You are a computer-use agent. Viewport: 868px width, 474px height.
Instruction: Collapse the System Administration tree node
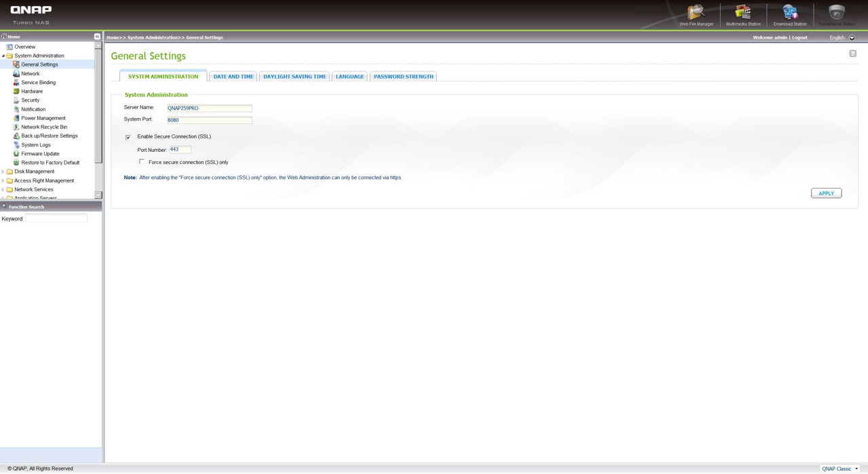click(3, 56)
